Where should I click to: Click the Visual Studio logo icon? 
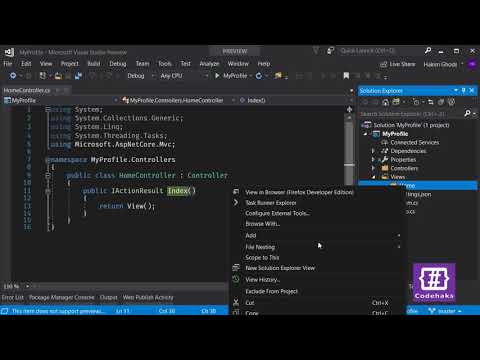point(9,52)
